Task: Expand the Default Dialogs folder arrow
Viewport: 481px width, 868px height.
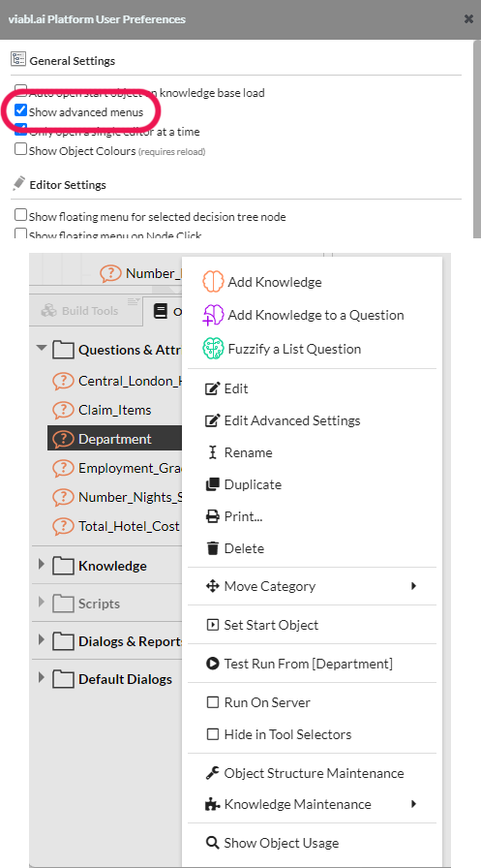Action: [x=41, y=677]
